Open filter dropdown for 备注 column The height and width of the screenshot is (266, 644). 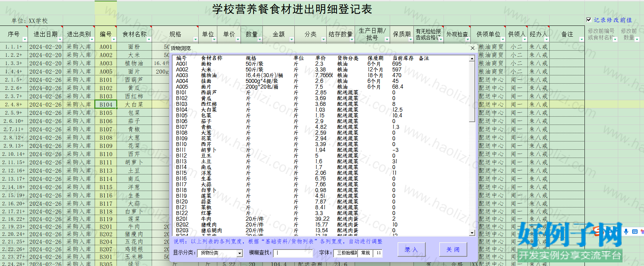point(582,39)
